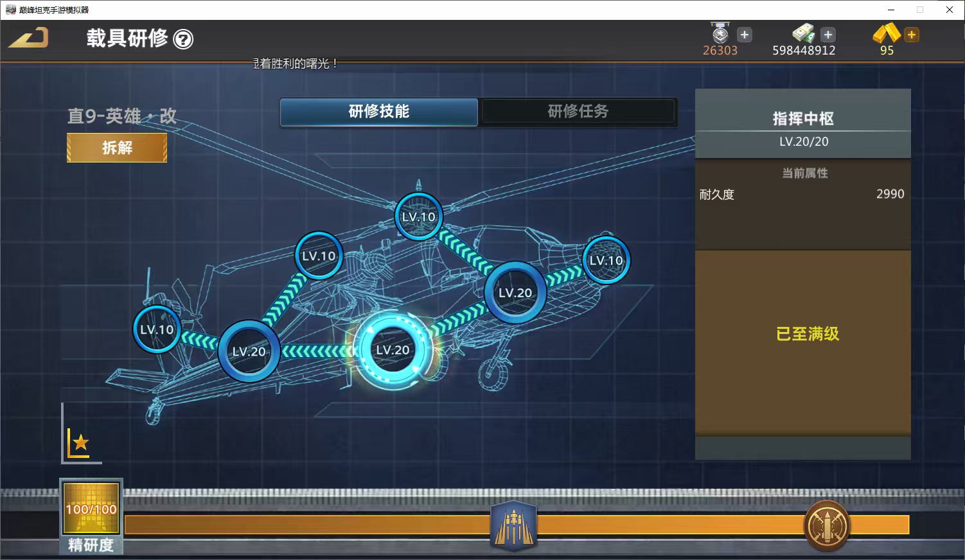
Task: Add gold bars with the yellow plus
Action: pyautogui.click(x=911, y=35)
